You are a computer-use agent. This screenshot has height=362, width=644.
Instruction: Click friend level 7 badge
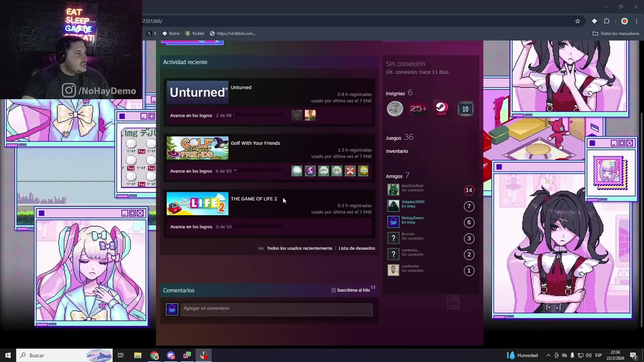(x=469, y=206)
